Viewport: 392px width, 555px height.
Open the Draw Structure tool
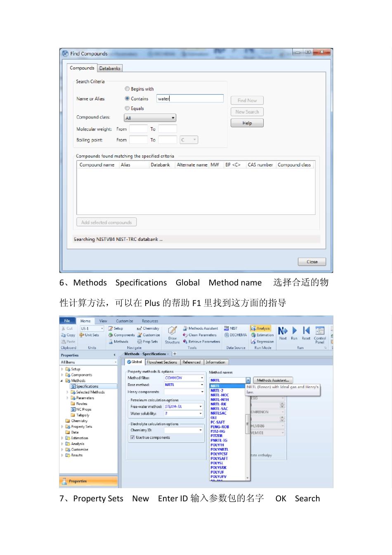172,335
